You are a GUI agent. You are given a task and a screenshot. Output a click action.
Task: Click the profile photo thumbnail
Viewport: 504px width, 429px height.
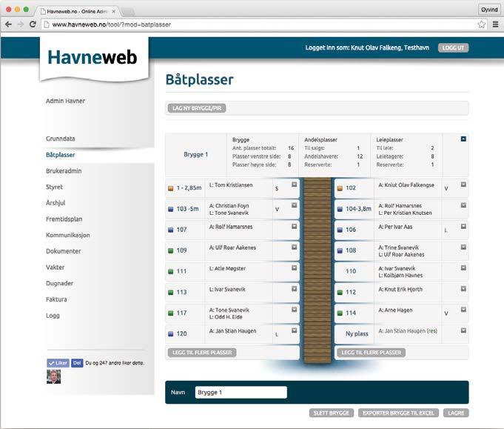53,376
